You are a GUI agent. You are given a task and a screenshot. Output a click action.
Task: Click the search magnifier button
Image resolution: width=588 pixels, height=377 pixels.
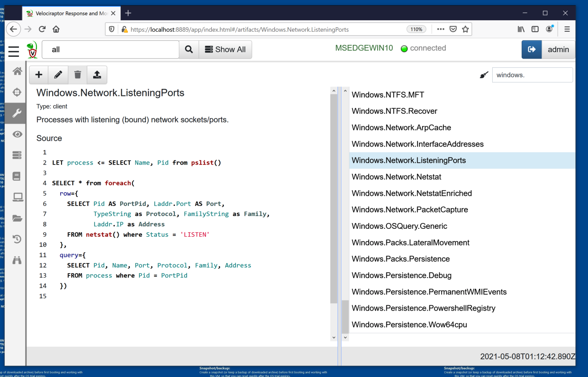click(189, 50)
